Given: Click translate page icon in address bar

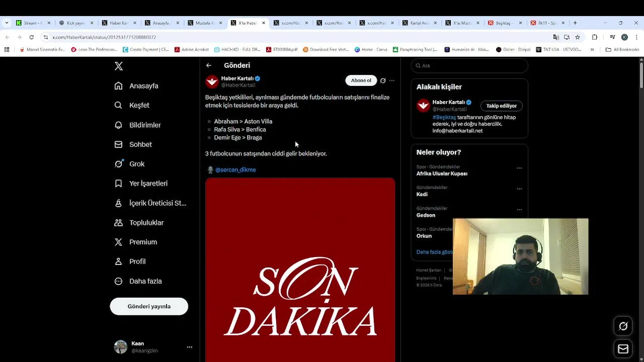Looking at the screenshot, I should 556,37.
